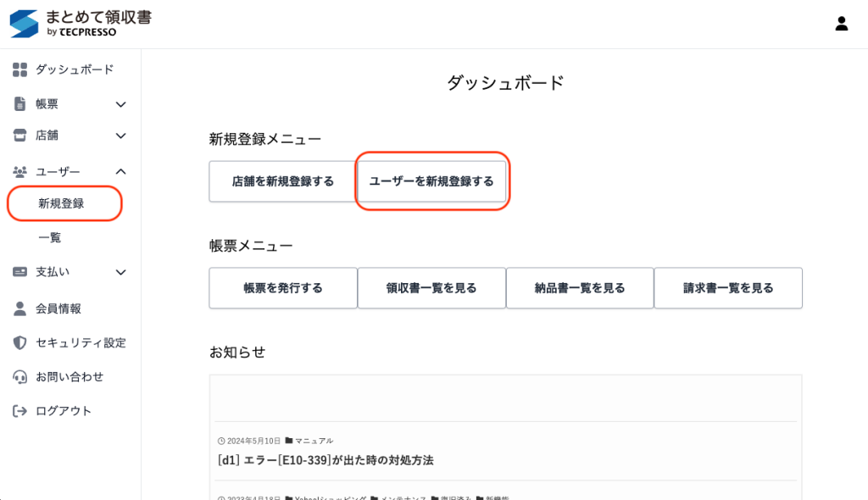Click the ユーザー people icon
This screenshot has width=868, height=500.
tap(20, 172)
